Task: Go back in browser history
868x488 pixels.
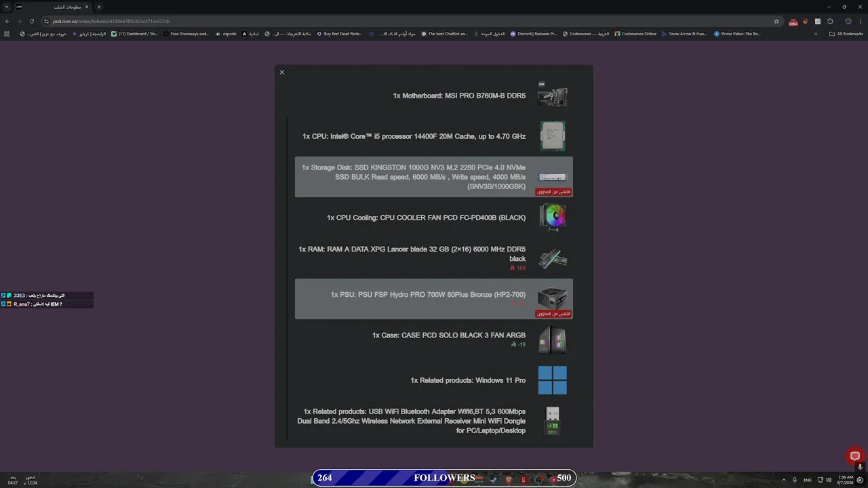Action: pos(7,21)
